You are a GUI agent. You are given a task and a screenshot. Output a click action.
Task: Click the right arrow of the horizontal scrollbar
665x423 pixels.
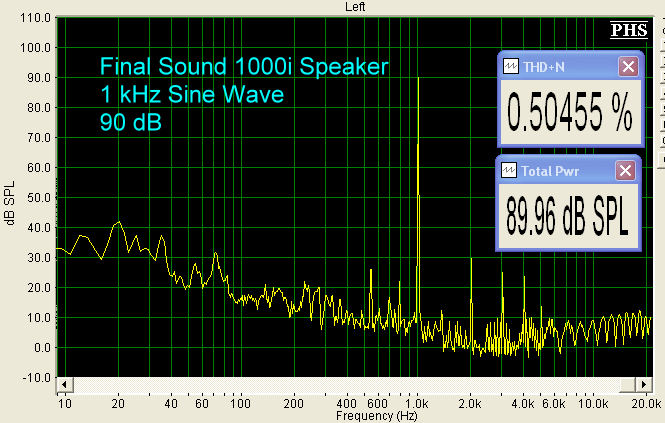643,385
